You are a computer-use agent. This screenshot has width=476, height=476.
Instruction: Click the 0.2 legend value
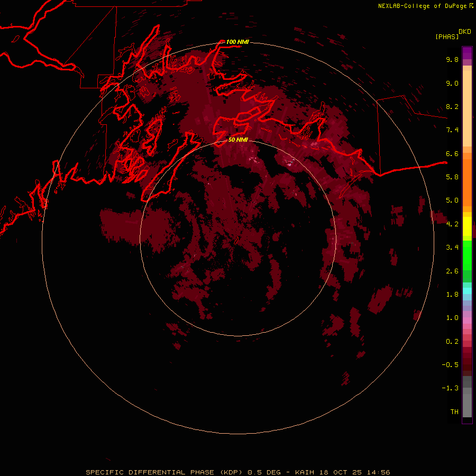[452, 342]
